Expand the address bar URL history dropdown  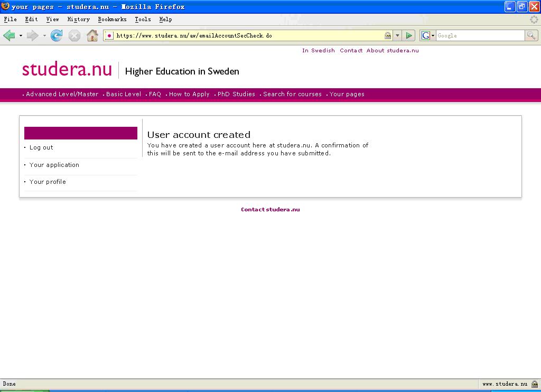397,35
